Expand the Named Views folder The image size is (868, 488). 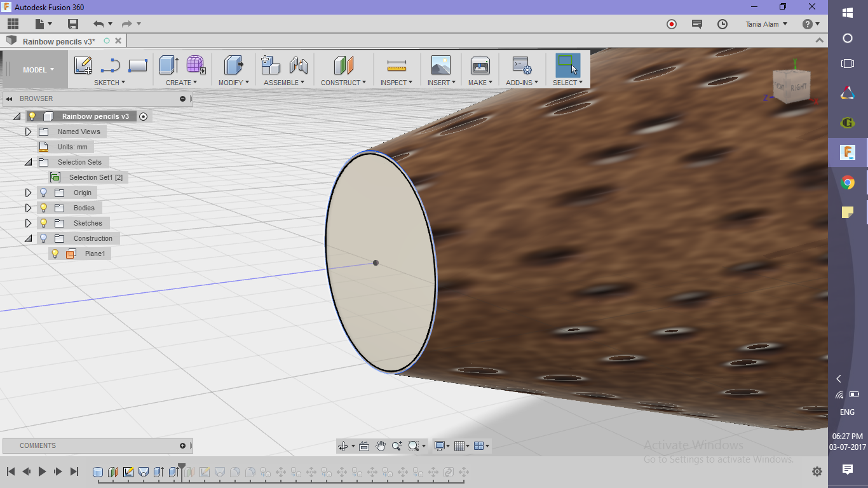point(28,132)
